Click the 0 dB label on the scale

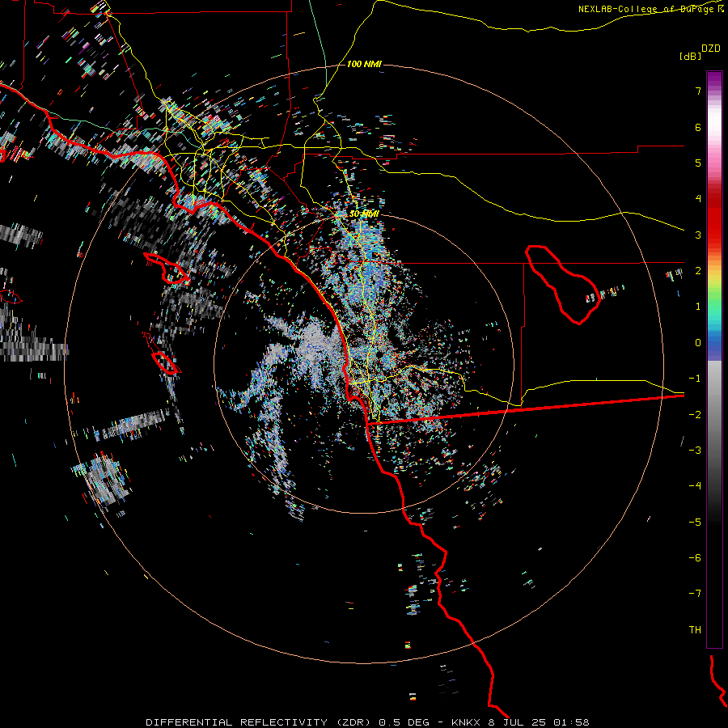pos(698,343)
